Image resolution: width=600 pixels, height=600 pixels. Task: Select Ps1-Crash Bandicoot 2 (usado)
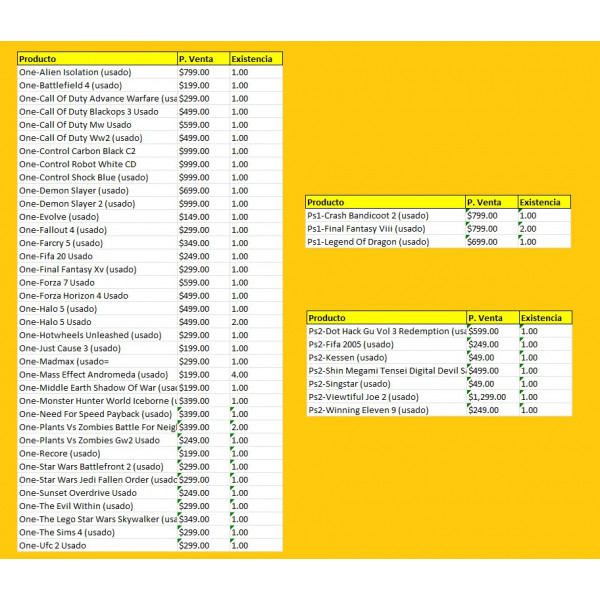pos(385,216)
